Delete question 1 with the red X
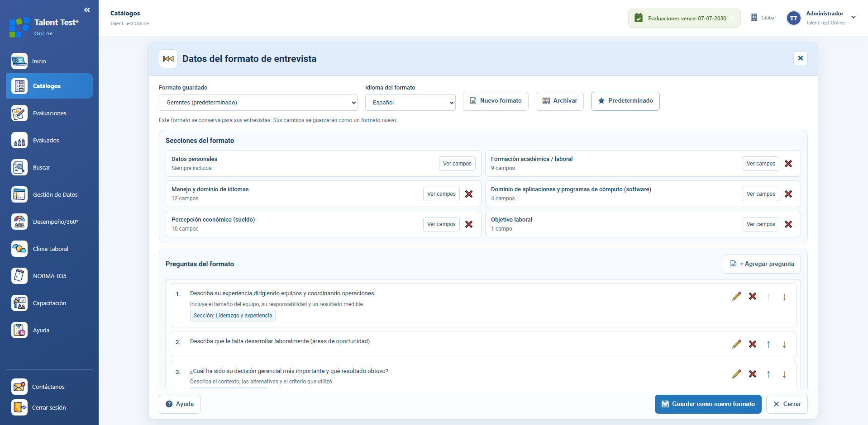 pyautogui.click(x=753, y=297)
